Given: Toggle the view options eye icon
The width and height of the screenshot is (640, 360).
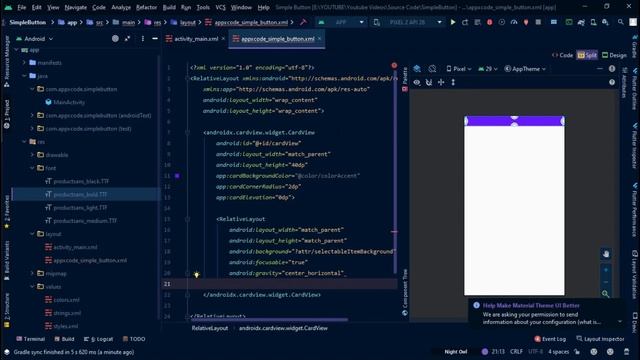Looking at the screenshot, I should (417, 82).
